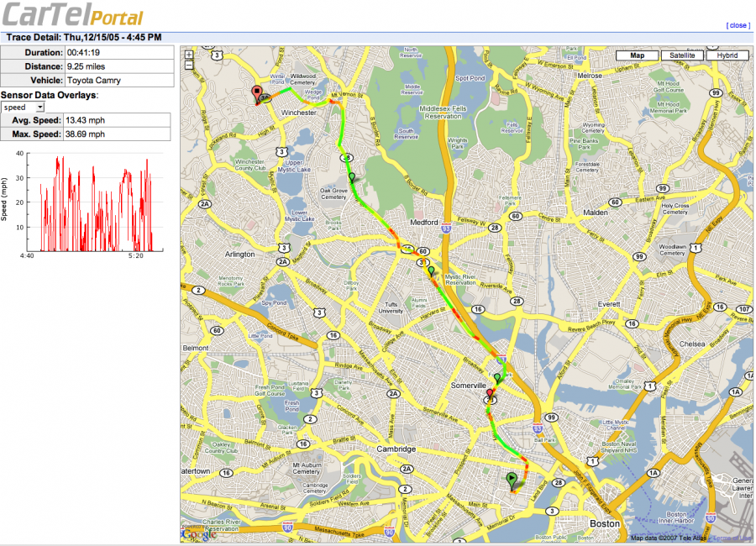756x546 pixels.
Task: Click the Malden label on the map
Action: click(x=596, y=213)
